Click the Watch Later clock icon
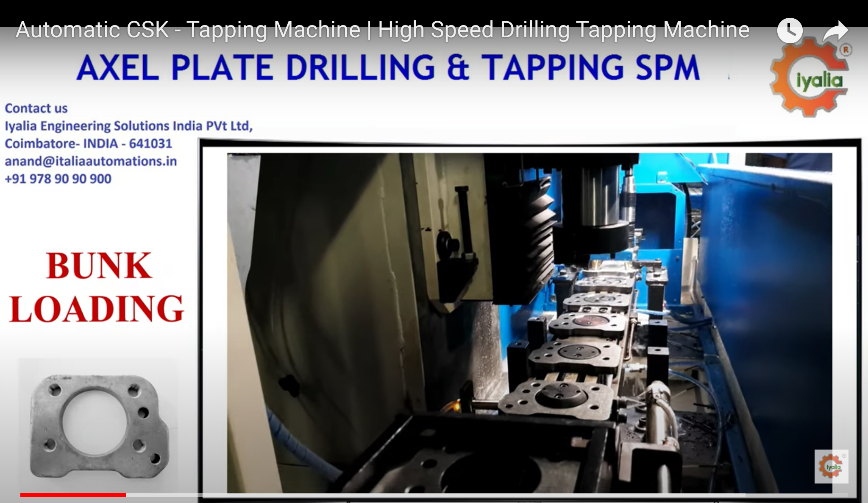 click(790, 30)
